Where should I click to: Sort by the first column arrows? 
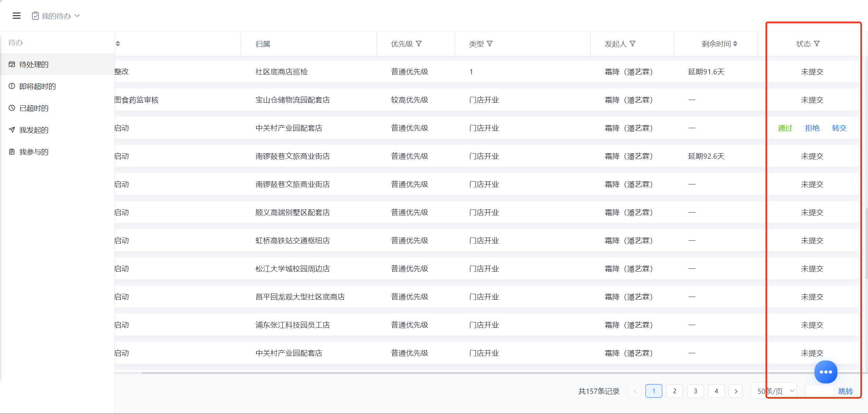coord(118,44)
